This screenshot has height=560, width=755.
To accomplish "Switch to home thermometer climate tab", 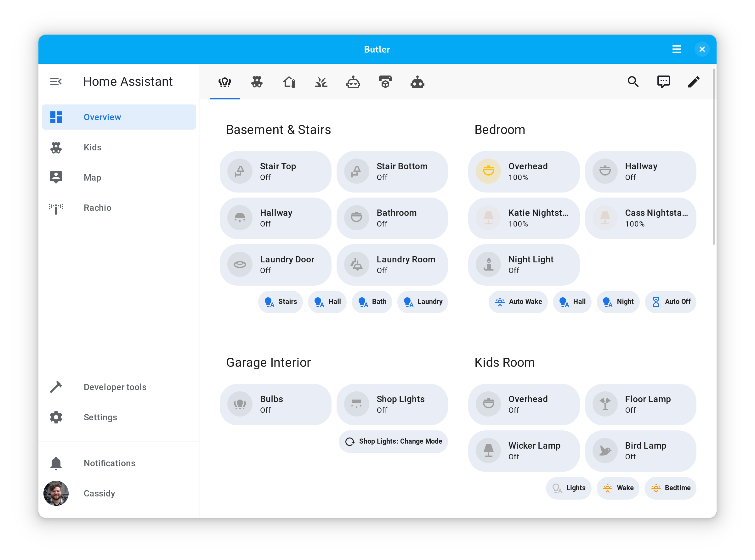I will (x=289, y=82).
